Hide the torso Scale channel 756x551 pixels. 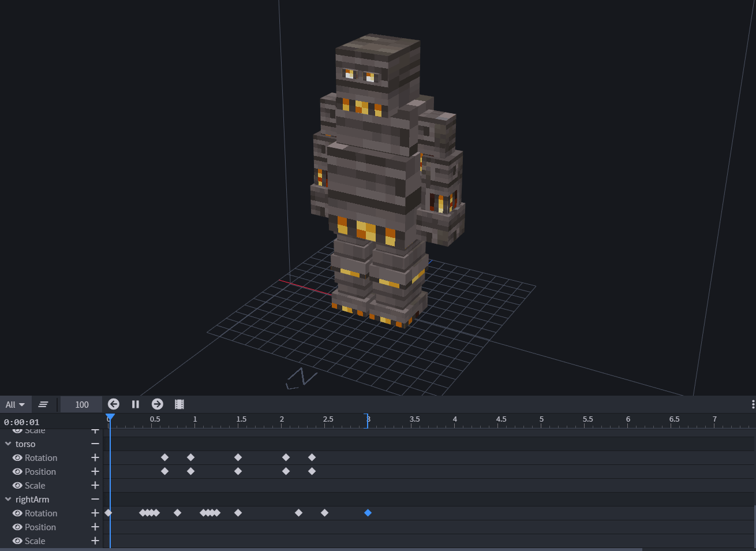(17, 486)
